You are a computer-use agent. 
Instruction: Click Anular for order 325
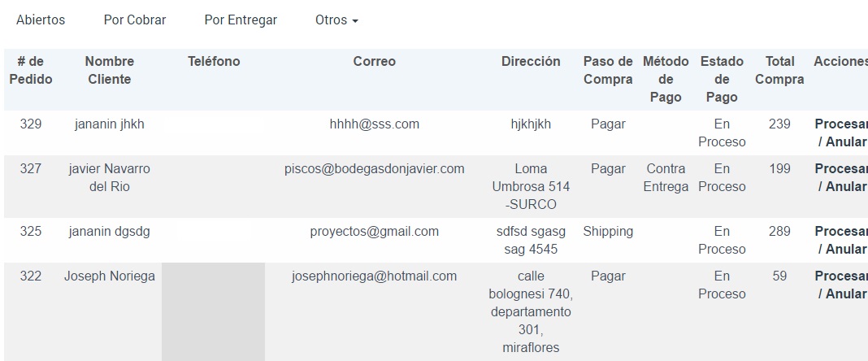845,250
